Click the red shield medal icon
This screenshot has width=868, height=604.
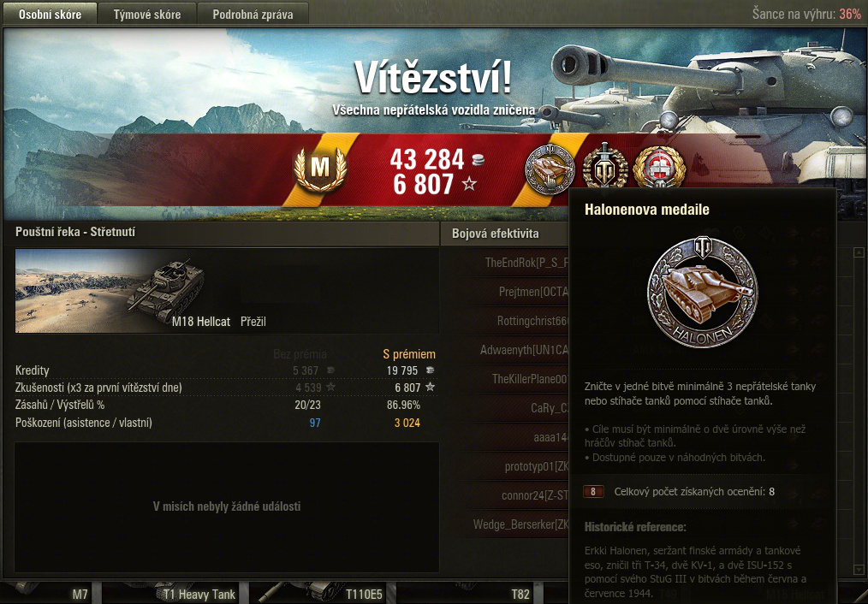(x=659, y=167)
